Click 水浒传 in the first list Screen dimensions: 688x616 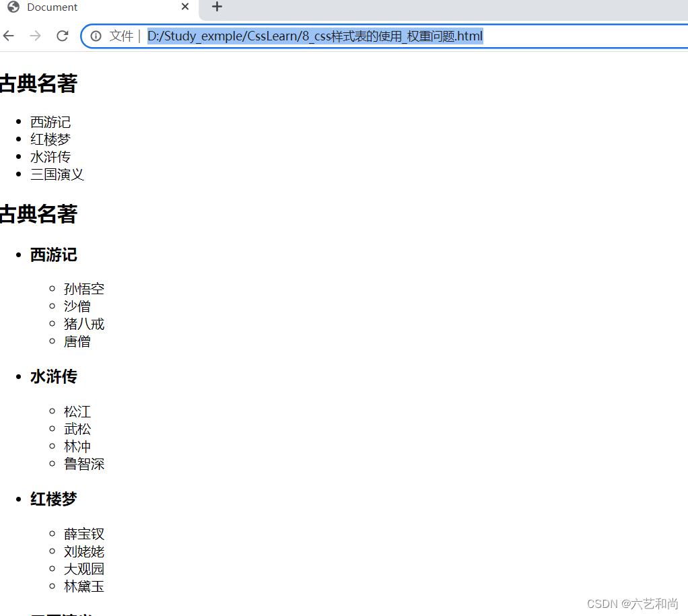click(50, 157)
